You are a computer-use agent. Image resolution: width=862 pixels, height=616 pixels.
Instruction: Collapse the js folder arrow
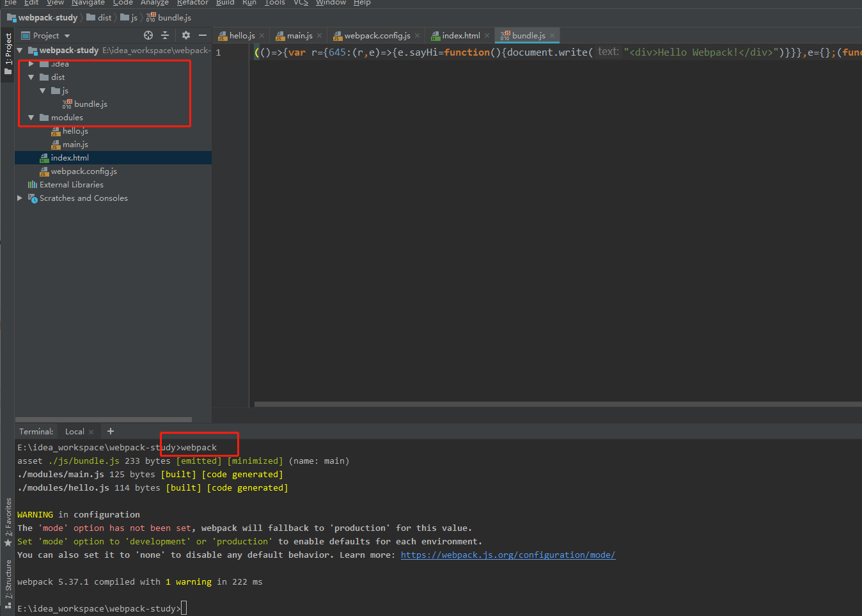[x=42, y=91]
